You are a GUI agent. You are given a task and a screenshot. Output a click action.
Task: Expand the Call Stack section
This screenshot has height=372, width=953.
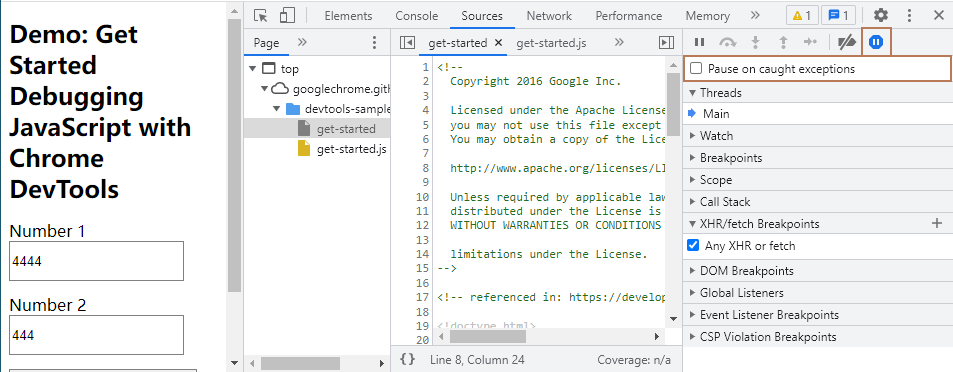point(720,202)
